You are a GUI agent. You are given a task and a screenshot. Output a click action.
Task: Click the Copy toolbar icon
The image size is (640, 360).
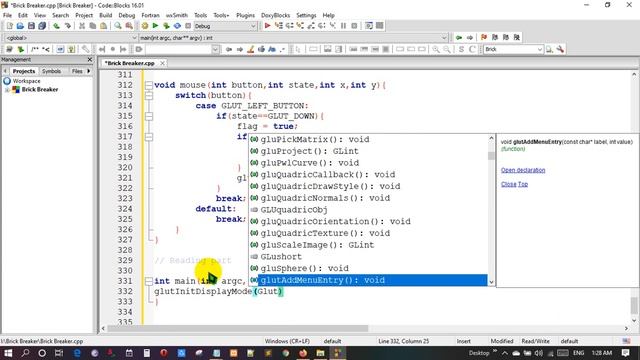[x=93, y=26]
